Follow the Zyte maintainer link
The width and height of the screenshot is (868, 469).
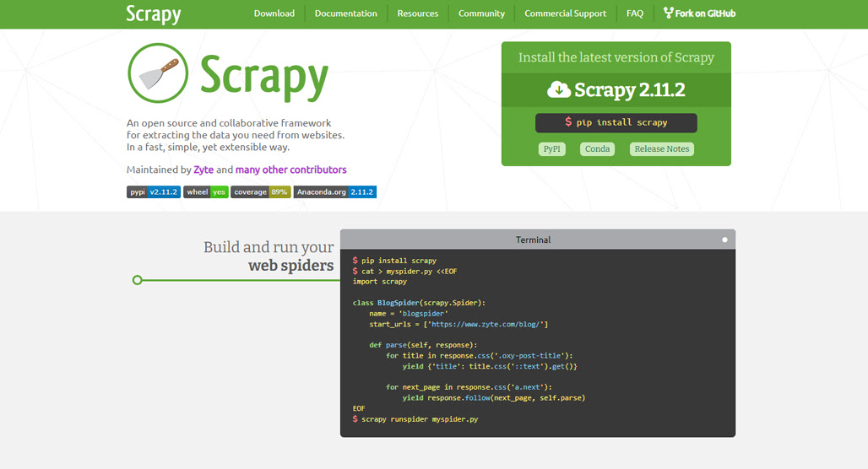pos(203,170)
